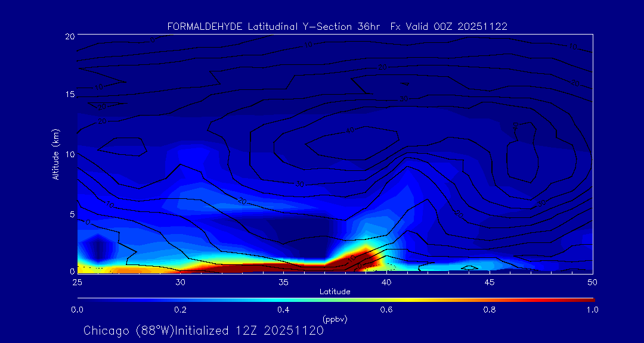Click the 1.0 colorbar tick label

(593, 309)
